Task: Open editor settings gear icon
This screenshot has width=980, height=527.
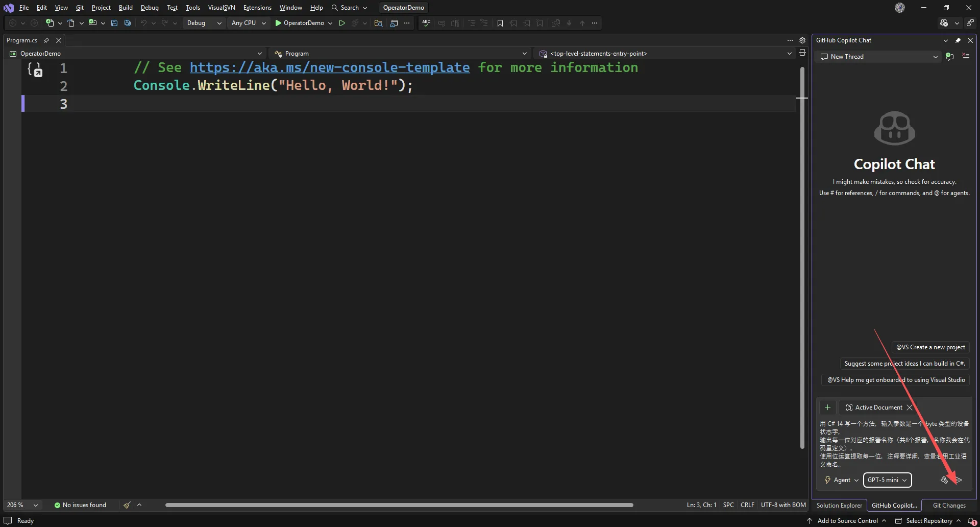Action: tap(802, 40)
